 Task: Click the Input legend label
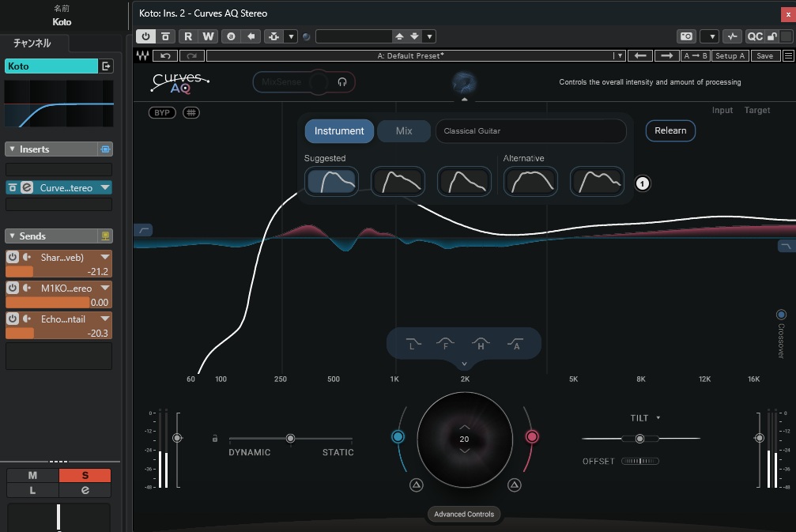click(722, 110)
